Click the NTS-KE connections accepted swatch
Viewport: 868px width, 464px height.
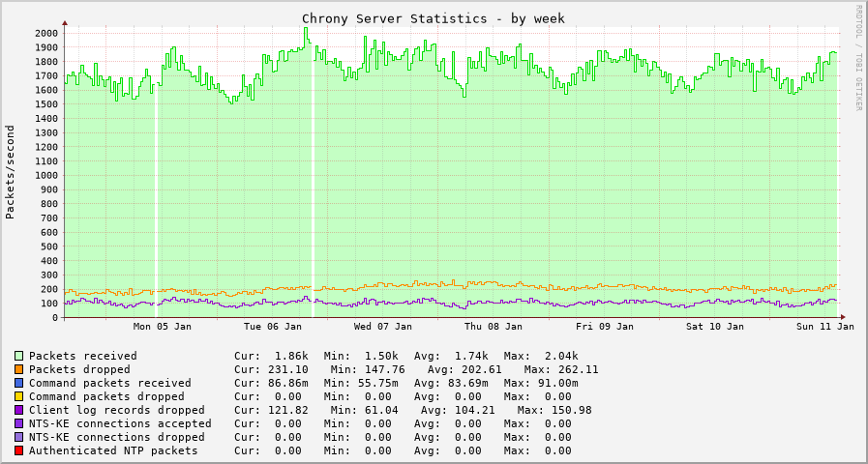click(19, 423)
